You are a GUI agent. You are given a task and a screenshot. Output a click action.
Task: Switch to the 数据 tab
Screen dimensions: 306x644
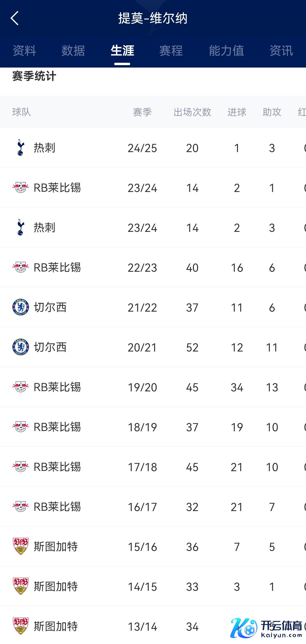tap(73, 51)
